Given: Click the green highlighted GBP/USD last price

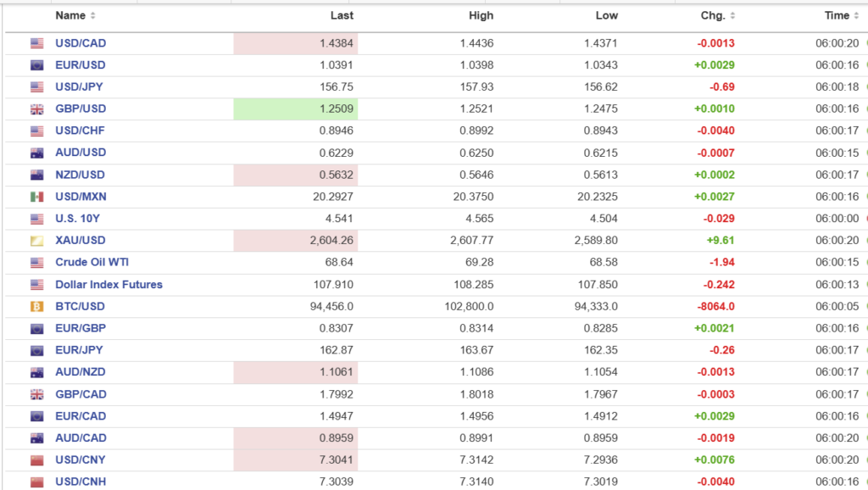Looking at the screenshot, I should (336, 109).
